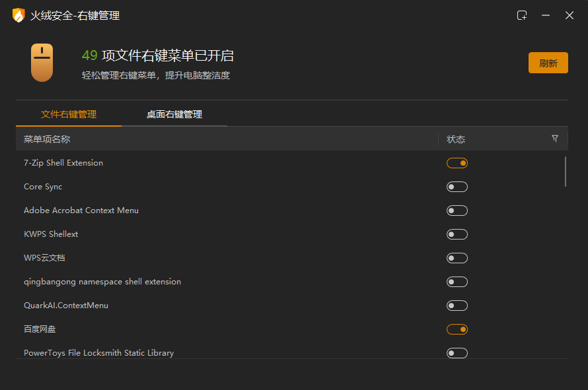Enable the Core Sync toggle
The width and height of the screenshot is (588, 390).
[457, 187]
